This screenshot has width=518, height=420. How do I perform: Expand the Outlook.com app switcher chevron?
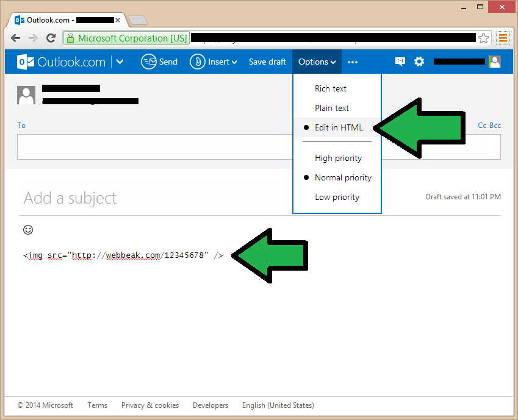[x=120, y=62]
